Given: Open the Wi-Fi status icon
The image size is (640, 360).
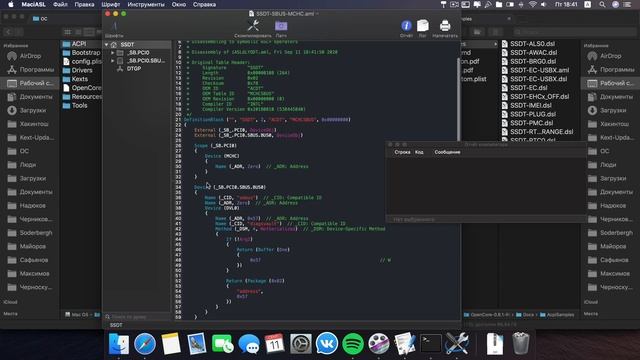Looking at the screenshot, I should click(x=532, y=4).
